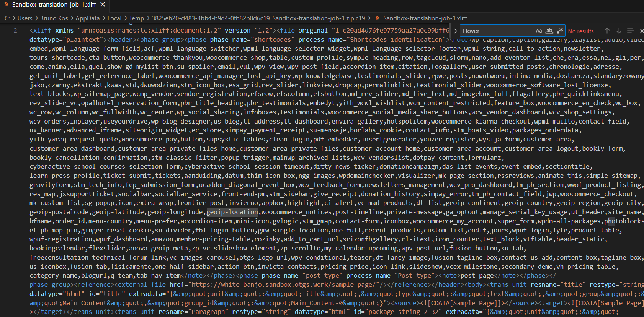This screenshot has width=644, height=317.
Task: Click the 'tours_shortcode' shortcode
Action: point(57,57)
